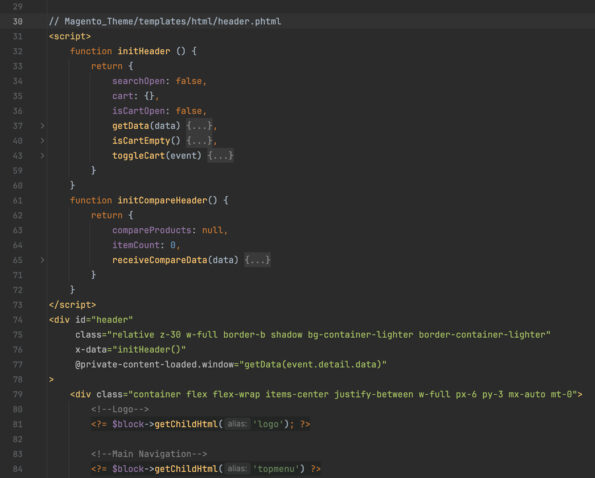The height and width of the screenshot is (478, 595).
Task: Expand the folded getData(data) block arrow
Action: click(x=42, y=126)
